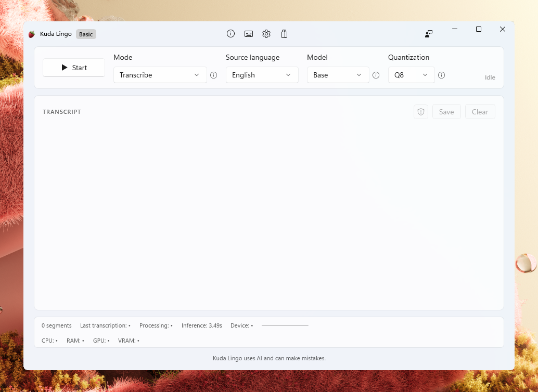This screenshot has width=538, height=392.
Task: Start transcription with the Start button
Action: [x=74, y=68]
